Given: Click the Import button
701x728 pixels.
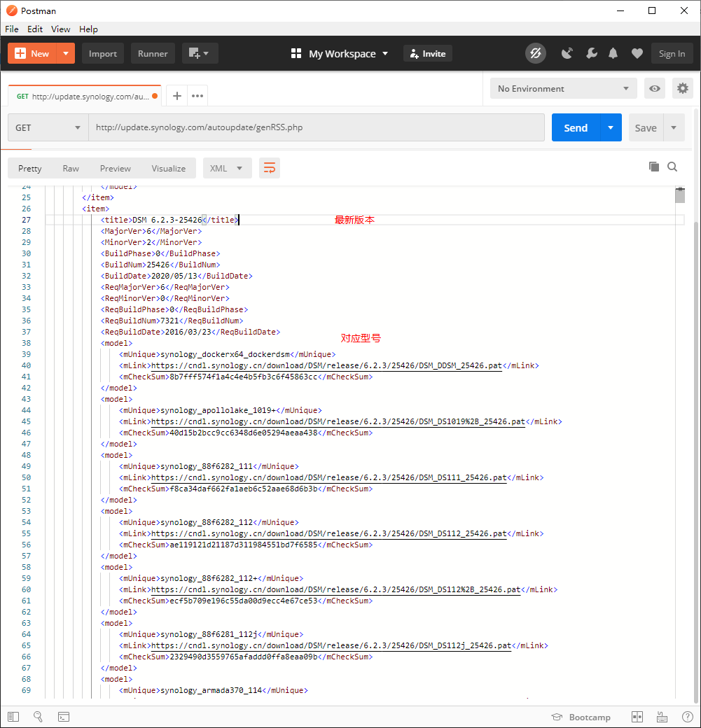Looking at the screenshot, I should [103, 53].
